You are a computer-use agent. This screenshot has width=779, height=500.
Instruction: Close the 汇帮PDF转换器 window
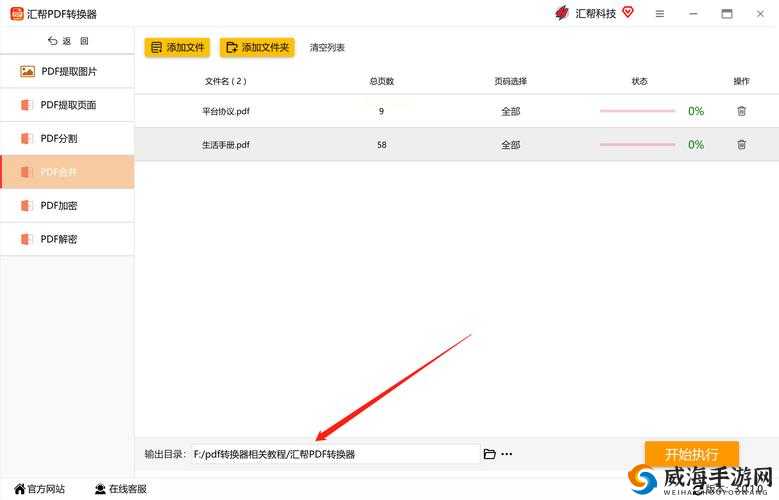pyautogui.click(x=760, y=14)
